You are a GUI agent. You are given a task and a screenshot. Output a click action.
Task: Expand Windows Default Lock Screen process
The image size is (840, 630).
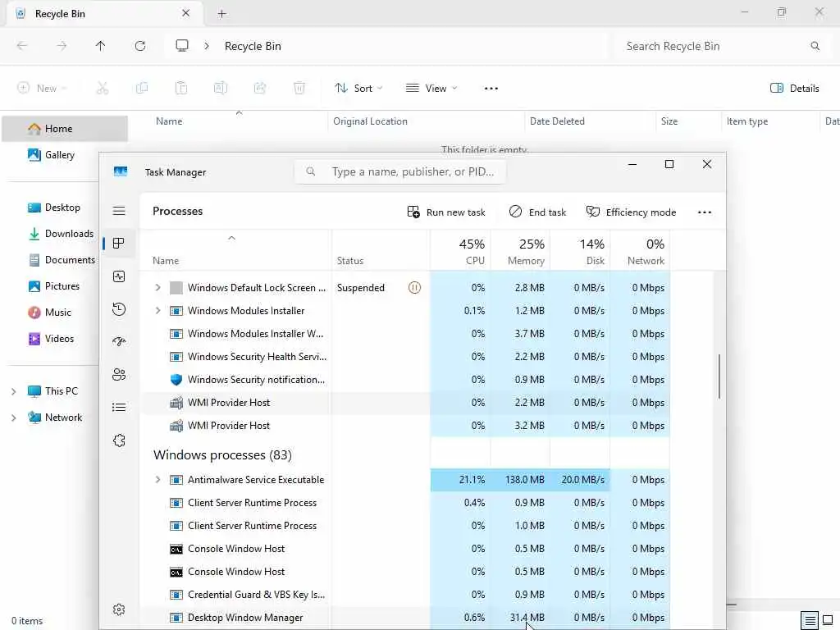click(x=157, y=288)
